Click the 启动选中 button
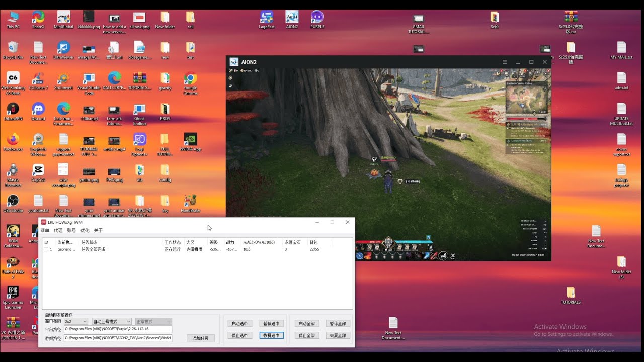Screen dimensions: 644x362 coord(241,323)
